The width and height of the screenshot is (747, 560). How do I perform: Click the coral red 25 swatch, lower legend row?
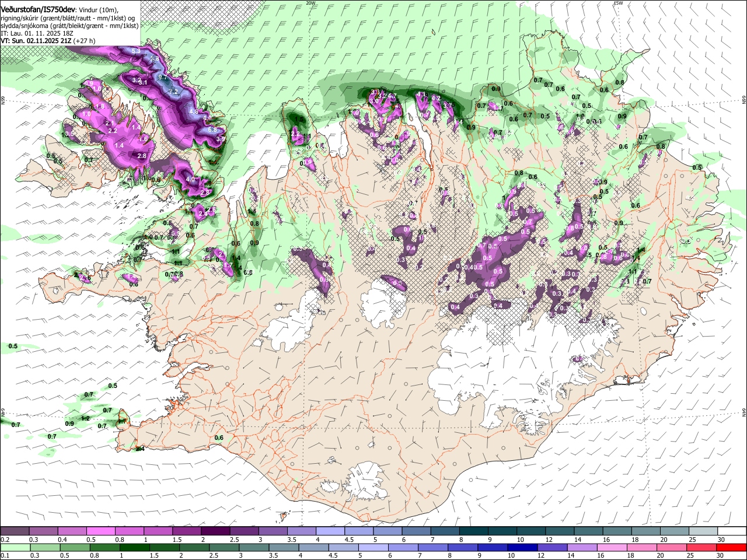pyautogui.click(x=701, y=547)
